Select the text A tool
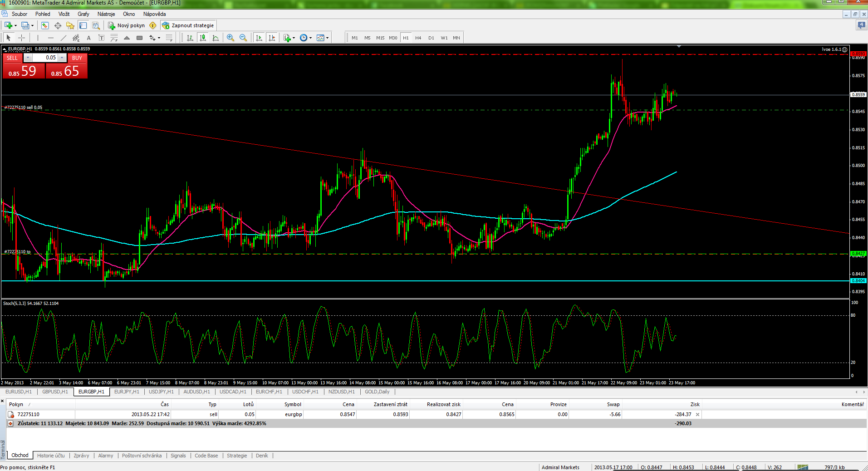Image resolution: width=868 pixels, height=471 pixels. [x=89, y=38]
